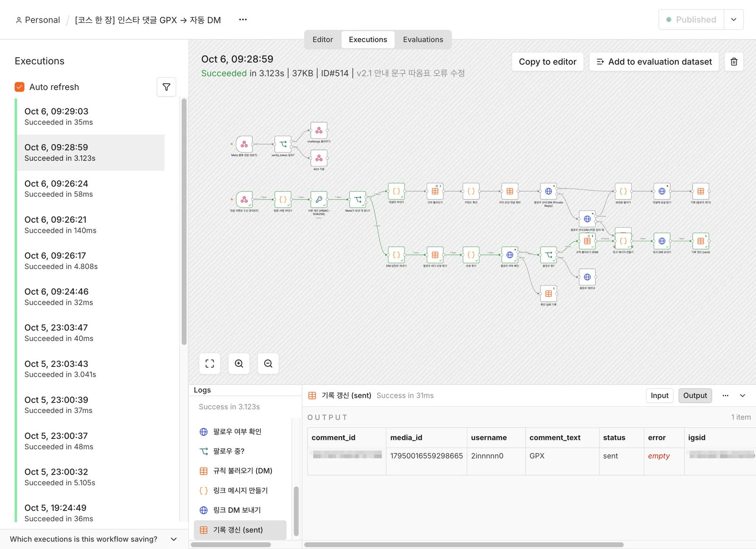Go to the Personal project breadcrumb

pyautogui.click(x=38, y=20)
